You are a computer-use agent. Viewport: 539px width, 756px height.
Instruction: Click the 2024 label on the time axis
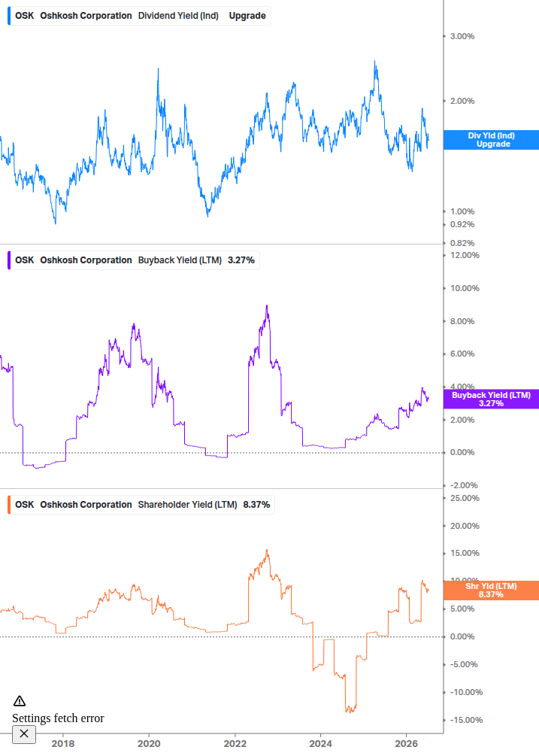[x=320, y=743]
